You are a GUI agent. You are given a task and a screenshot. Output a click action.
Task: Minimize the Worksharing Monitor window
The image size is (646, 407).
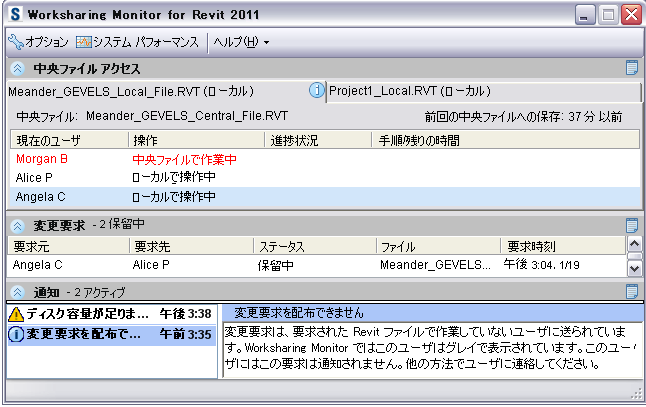pos(585,15)
